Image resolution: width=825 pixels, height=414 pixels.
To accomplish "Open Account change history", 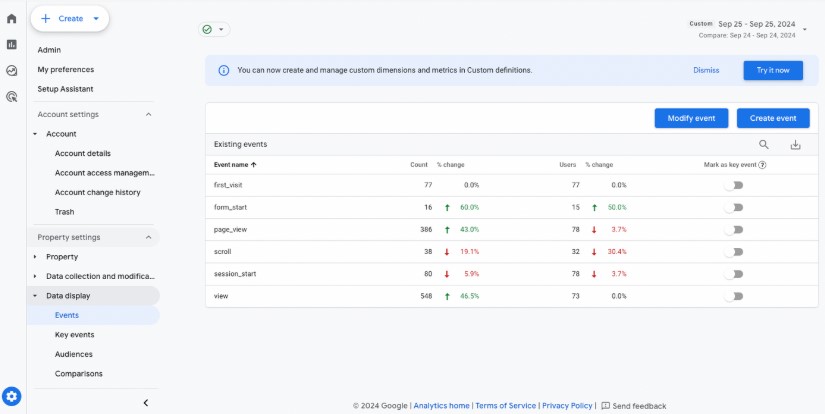I will coord(97,193).
